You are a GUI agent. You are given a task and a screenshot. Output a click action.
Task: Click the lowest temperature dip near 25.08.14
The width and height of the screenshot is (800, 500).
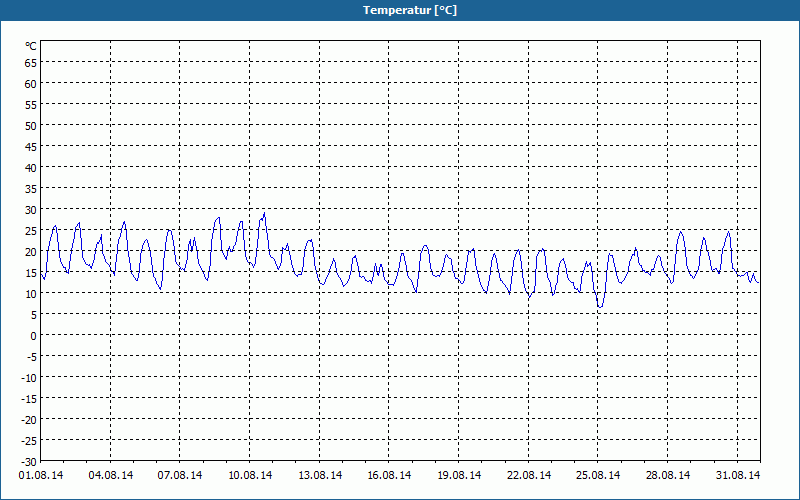coord(601,307)
